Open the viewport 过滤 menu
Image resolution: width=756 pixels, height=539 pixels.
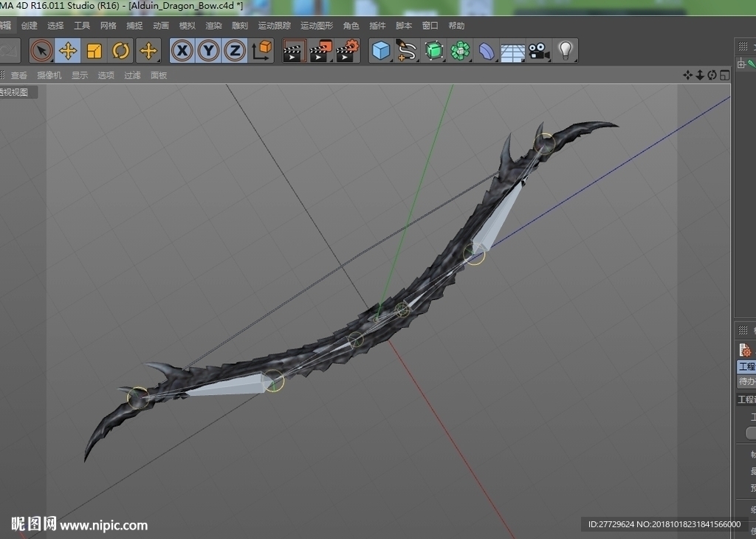[x=132, y=75]
